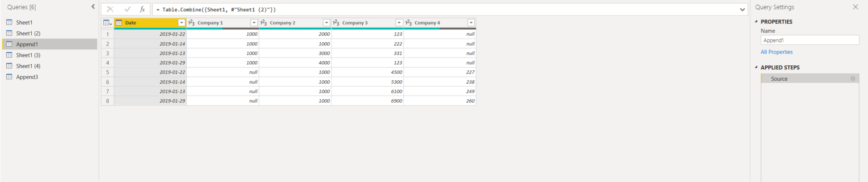The height and width of the screenshot is (182, 868).
Task: Click Date cell 2019-01-22 in row 1
Action: [x=150, y=34]
